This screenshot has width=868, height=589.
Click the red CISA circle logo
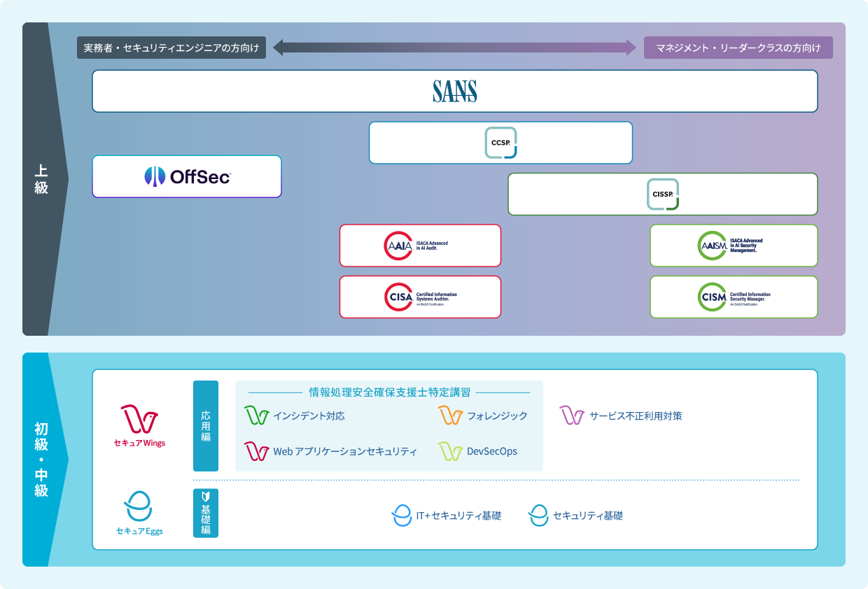pos(398,297)
